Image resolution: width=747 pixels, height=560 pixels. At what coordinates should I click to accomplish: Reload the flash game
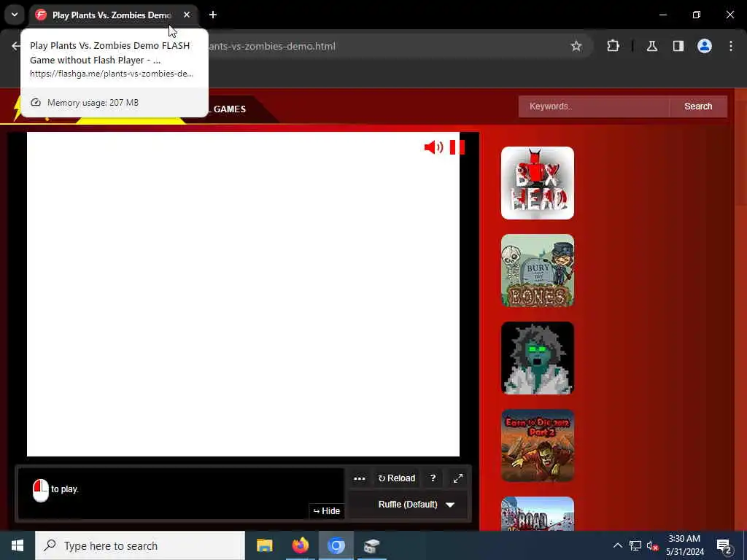click(x=396, y=478)
